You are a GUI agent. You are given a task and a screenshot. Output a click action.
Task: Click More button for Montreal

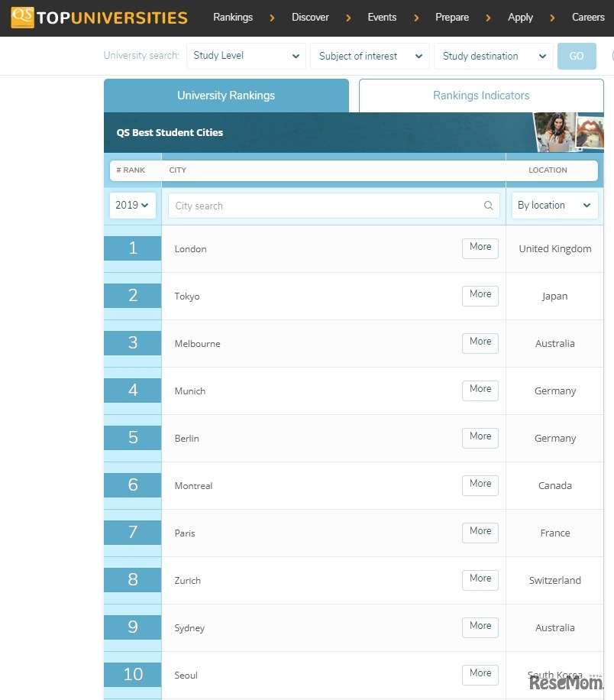(x=480, y=484)
